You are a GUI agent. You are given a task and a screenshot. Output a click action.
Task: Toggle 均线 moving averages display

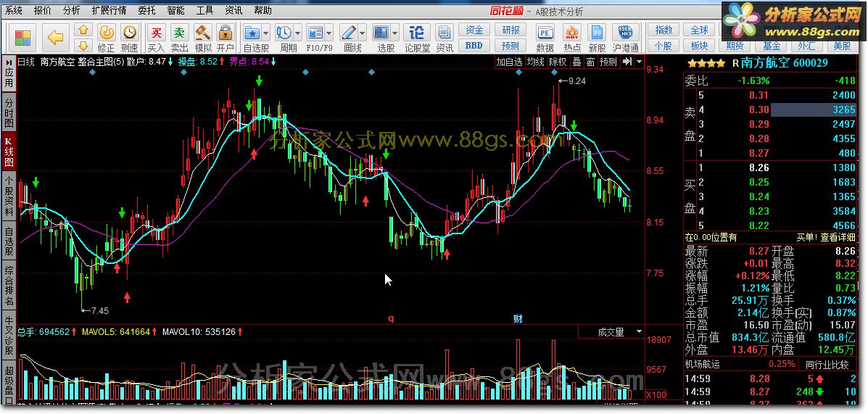click(x=536, y=62)
